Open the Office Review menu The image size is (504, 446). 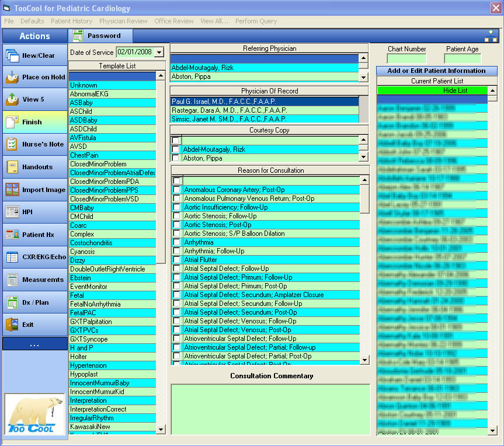(174, 21)
